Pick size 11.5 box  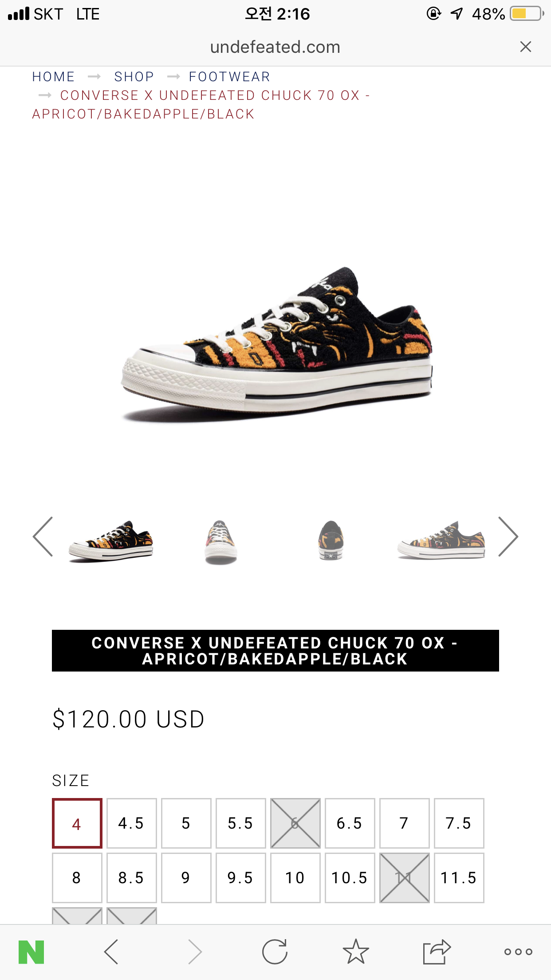459,878
